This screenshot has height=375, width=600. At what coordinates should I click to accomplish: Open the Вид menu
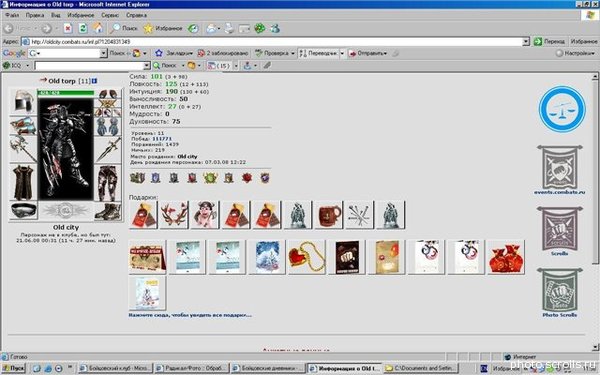coord(56,15)
